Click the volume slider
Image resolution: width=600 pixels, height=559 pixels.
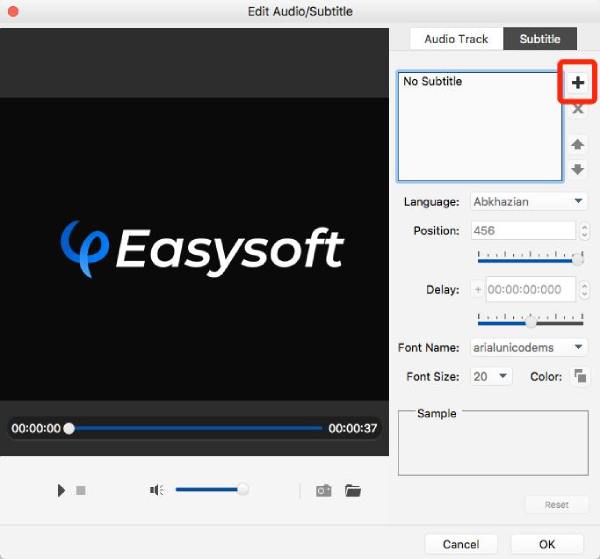[212, 489]
